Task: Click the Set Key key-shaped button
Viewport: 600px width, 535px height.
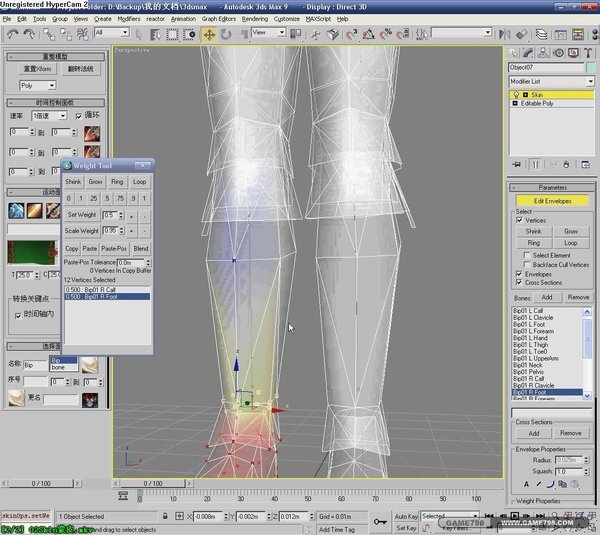Action: (x=380, y=522)
